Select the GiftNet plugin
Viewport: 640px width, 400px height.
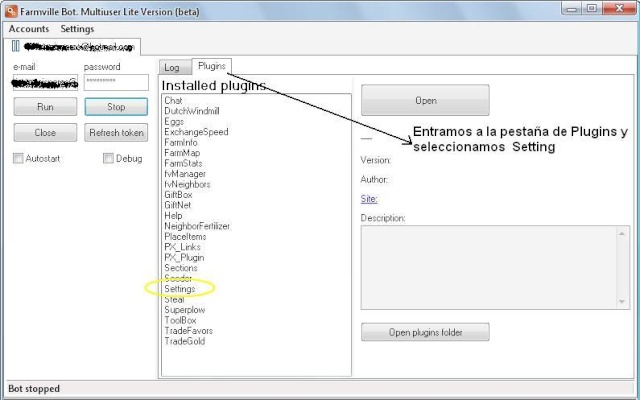[x=178, y=205]
